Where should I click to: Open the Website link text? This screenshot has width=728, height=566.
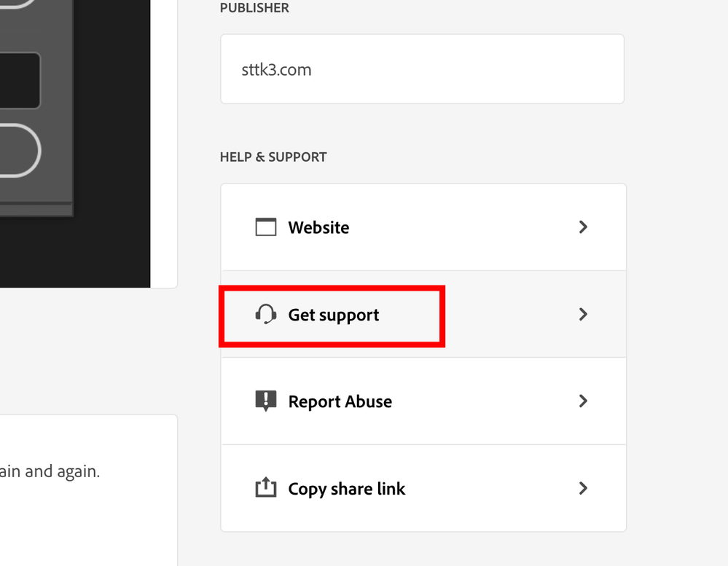pos(318,227)
